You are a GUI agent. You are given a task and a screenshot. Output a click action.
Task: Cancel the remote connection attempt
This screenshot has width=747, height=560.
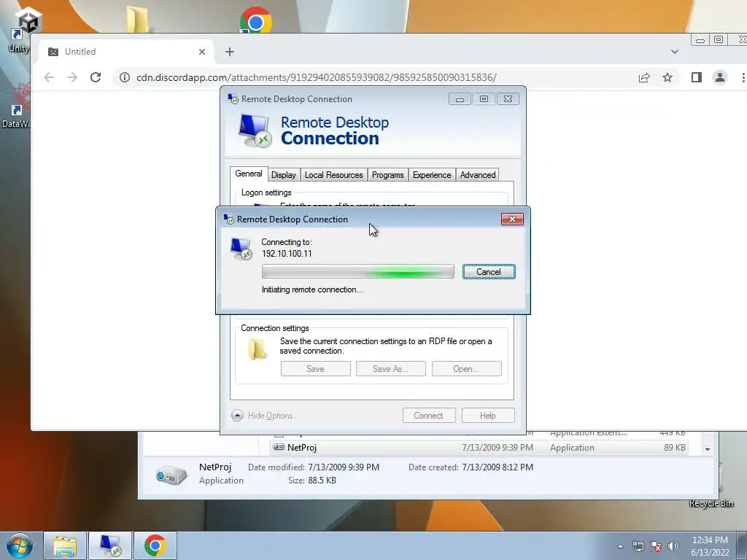tap(488, 271)
